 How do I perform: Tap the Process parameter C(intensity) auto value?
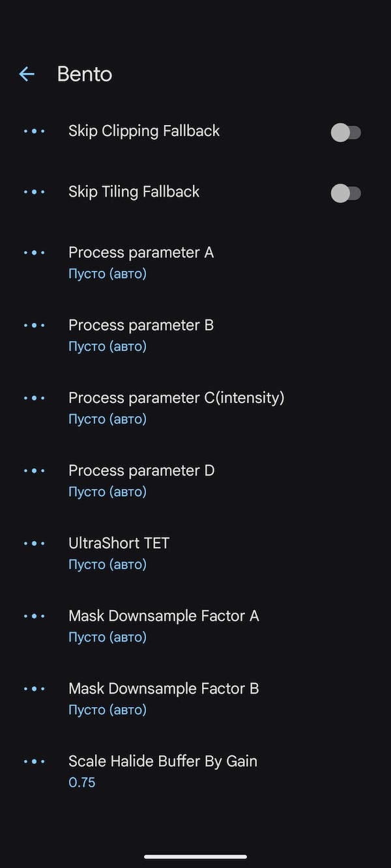(x=108, y=419)
